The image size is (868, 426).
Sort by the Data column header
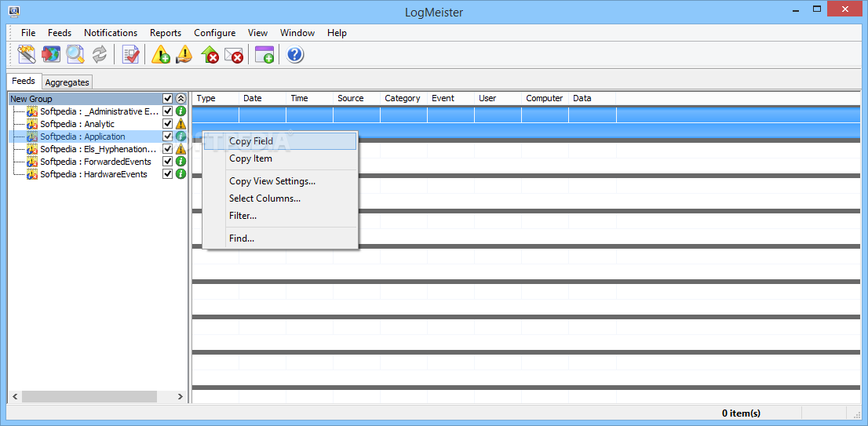tap(592, 98)
